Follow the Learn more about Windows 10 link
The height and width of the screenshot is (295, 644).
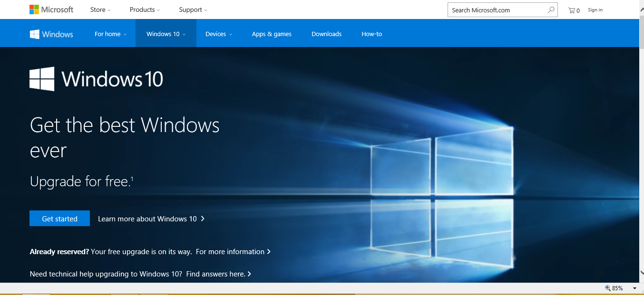click(151, 219)
